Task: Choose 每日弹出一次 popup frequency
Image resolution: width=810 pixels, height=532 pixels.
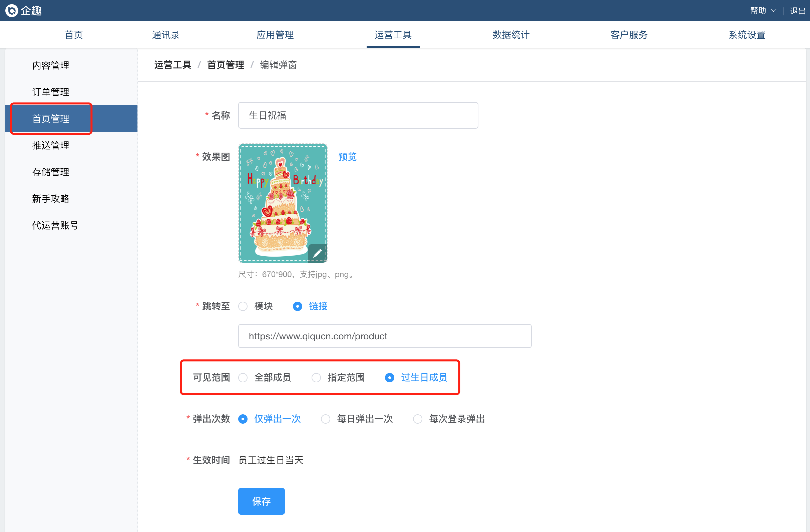Action: pos(326,419)
